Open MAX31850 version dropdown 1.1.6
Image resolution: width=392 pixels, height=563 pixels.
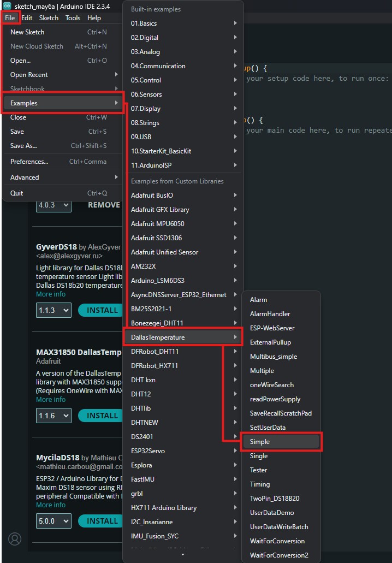(54, 416)
